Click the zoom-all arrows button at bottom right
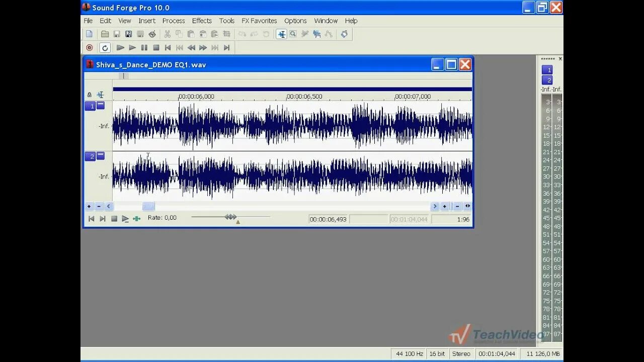Screen dimensions: 644x362 coord(467,206)
